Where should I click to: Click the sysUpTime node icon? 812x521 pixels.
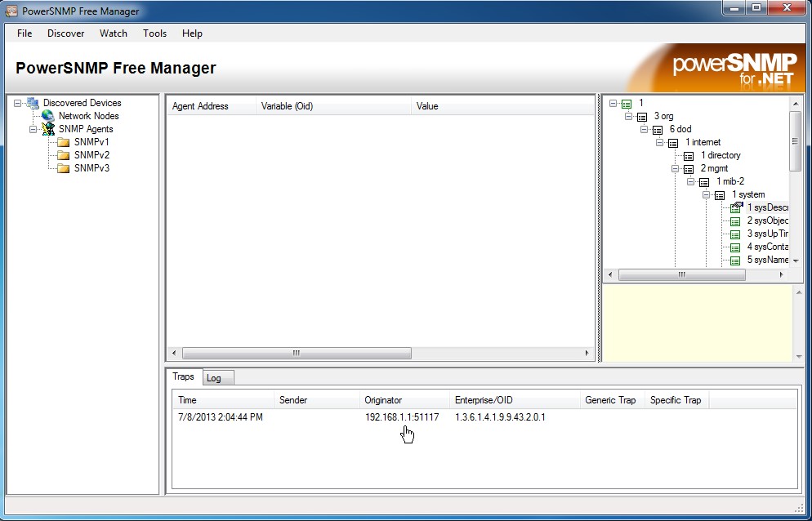735,234
